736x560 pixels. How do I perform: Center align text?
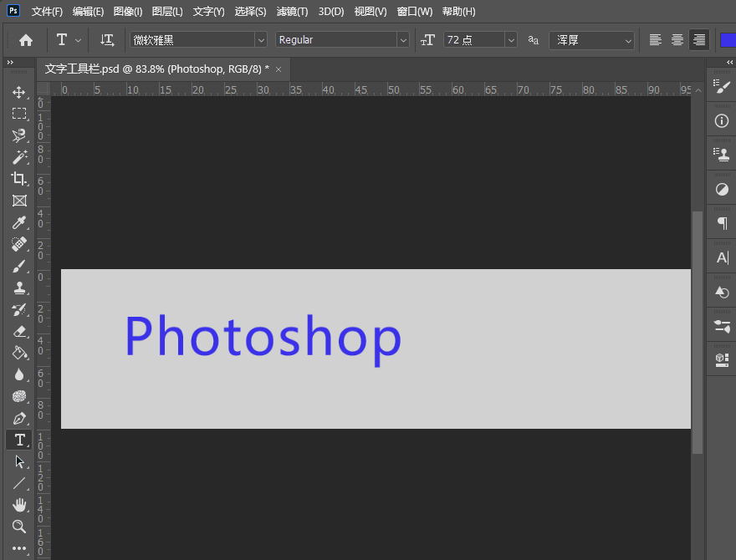677,40
